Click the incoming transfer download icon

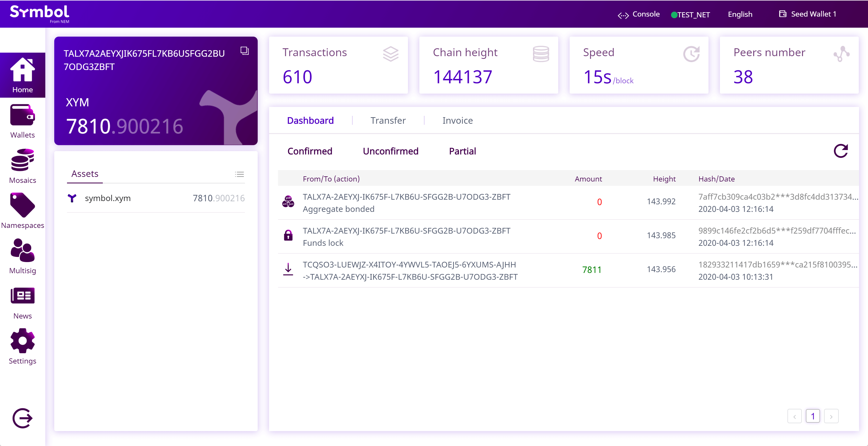288,269
